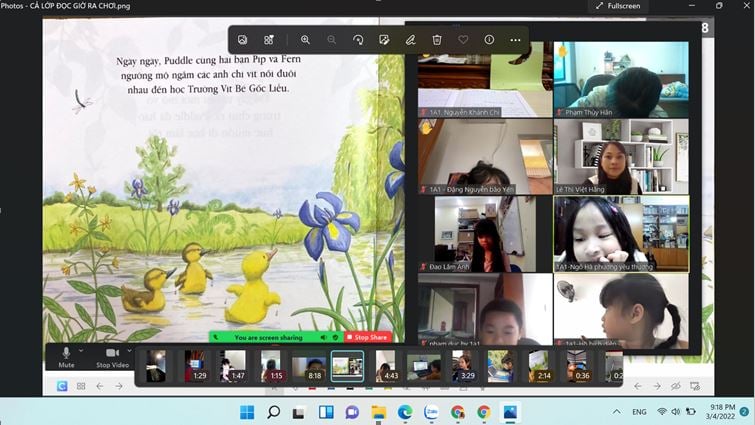Open the file info panel icon
This screenshot has width=755, height=425.
pos(489,40)
